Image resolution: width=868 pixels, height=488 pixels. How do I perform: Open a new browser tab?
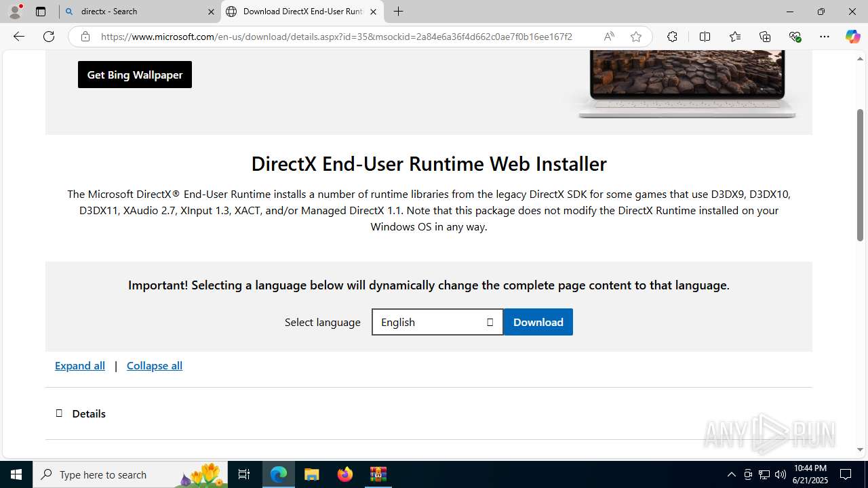tap(399, 12)
